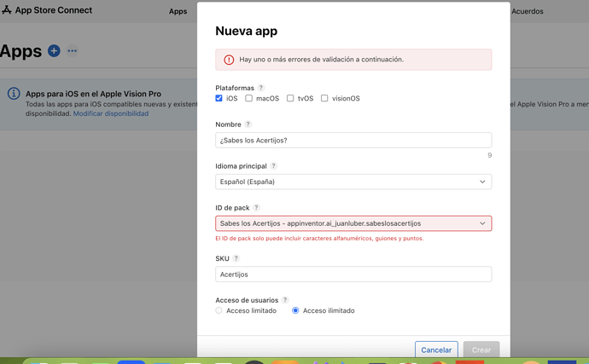This screenshot has width=589, height=364.
Task: Uncheck the iOS platform checkbox
Action: (x=219, y=99)
